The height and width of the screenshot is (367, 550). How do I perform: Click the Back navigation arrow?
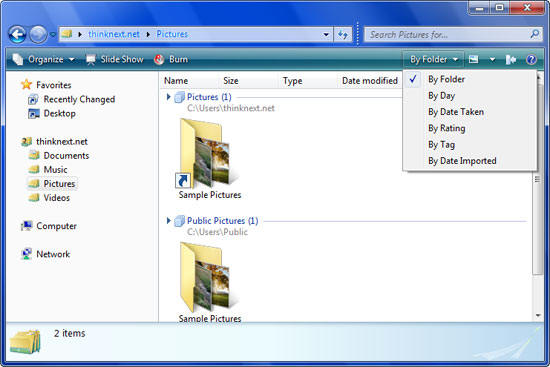coord(17,34)
